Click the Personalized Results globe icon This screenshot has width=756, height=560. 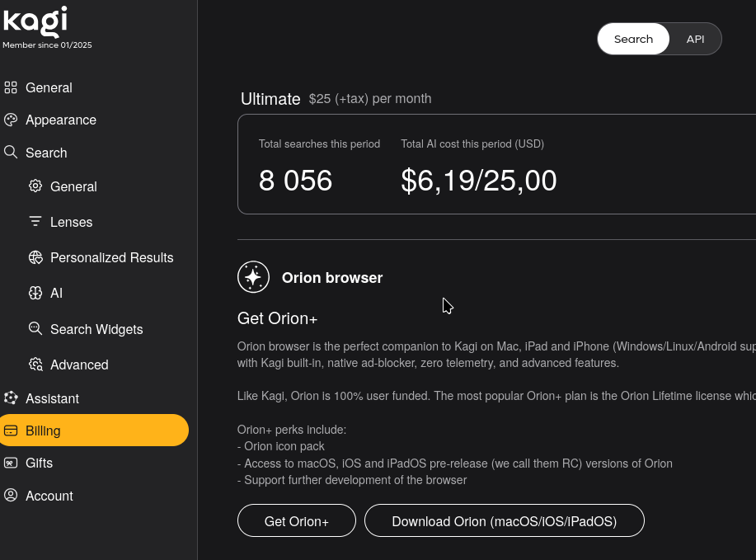coord(35,257)
